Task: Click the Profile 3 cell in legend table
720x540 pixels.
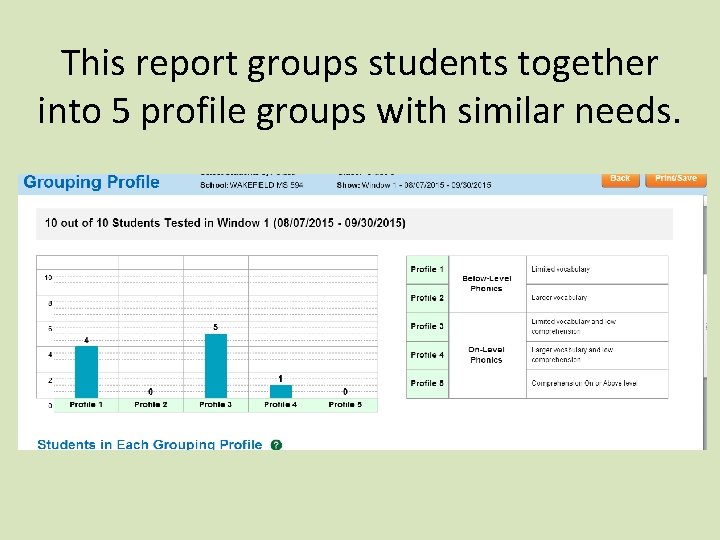Action: pyautogui.click(x=427, y=326)
